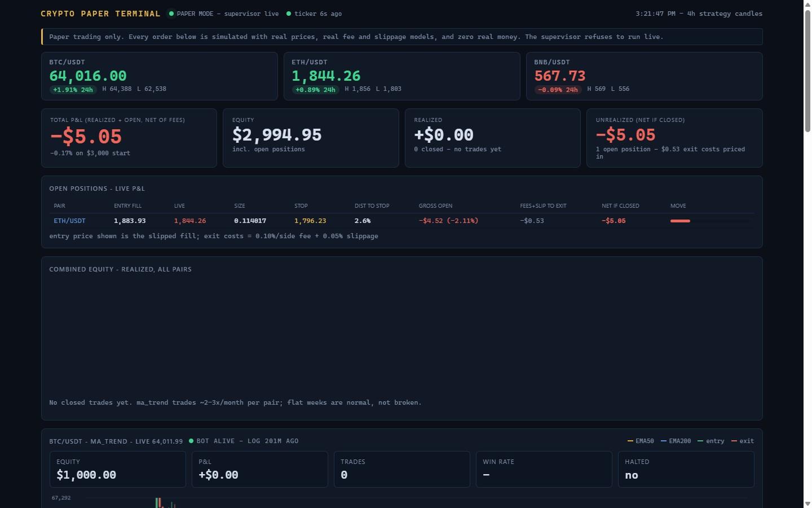Click the BTC/USDT - MA_TREND section heading

(116, 441)
